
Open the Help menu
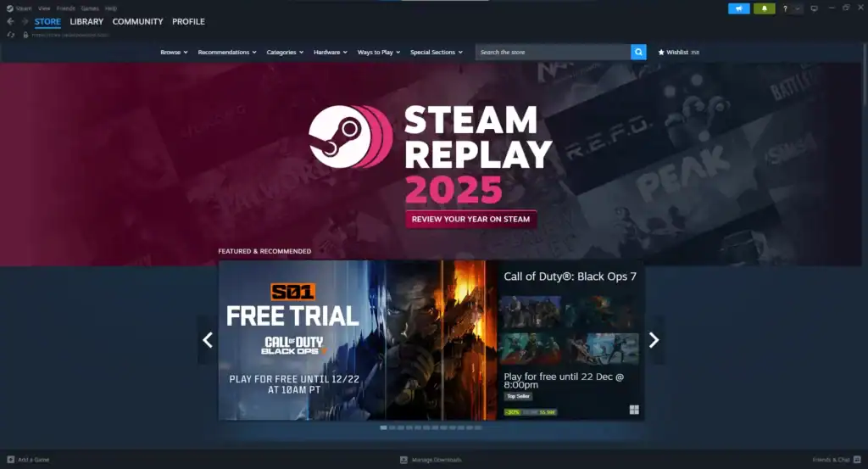pos(111,8)
